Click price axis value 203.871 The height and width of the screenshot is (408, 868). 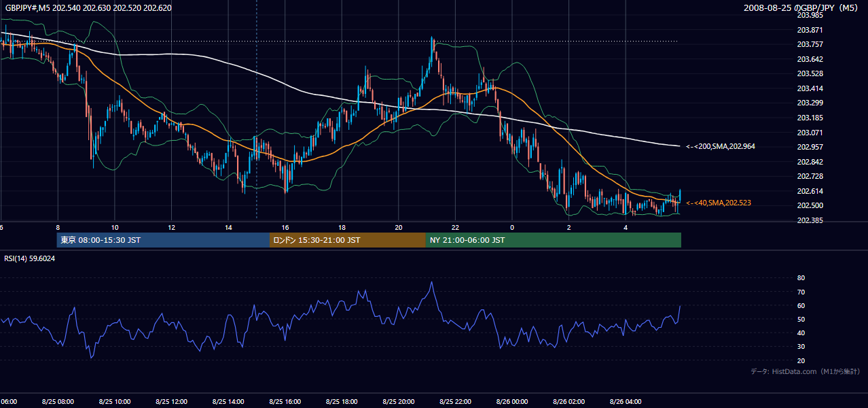click(810, 30)
